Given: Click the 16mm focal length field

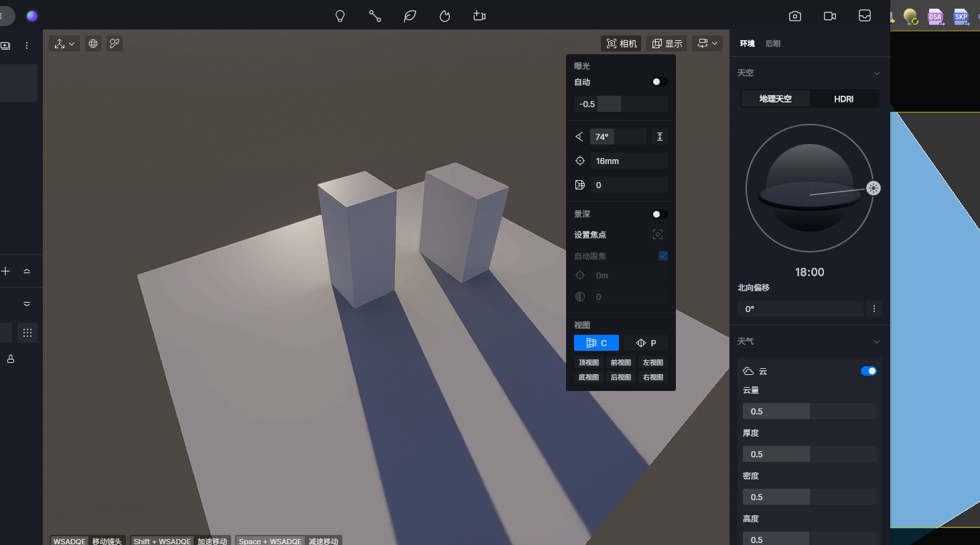Looking at the screenshot, I should point(628,161).
